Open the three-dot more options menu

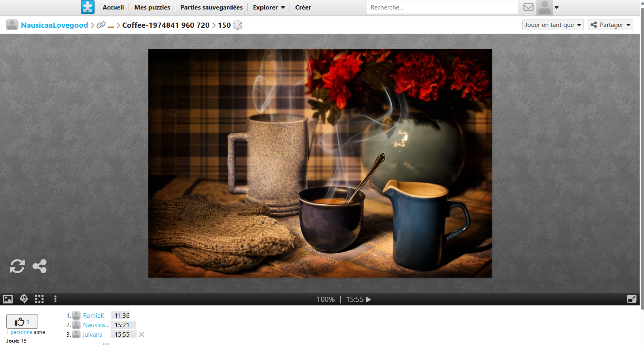click(55, 299)
